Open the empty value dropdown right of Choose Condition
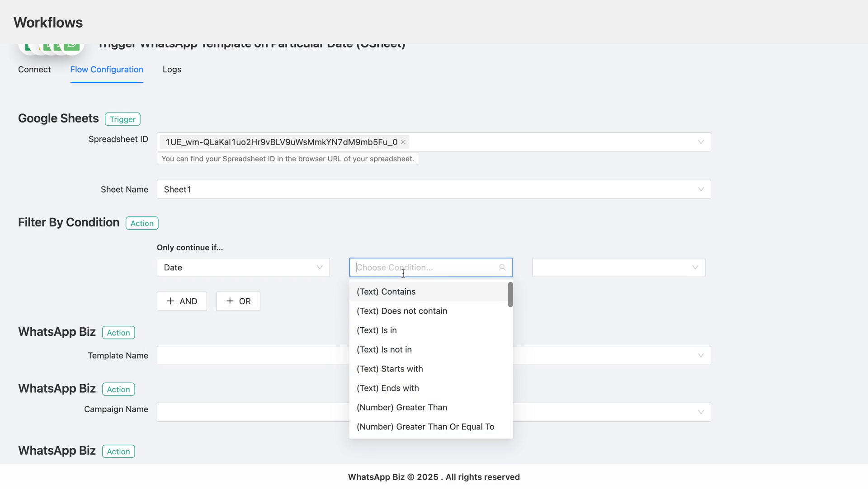The width and height of the screenshot is (868, 489). point(695,267)
